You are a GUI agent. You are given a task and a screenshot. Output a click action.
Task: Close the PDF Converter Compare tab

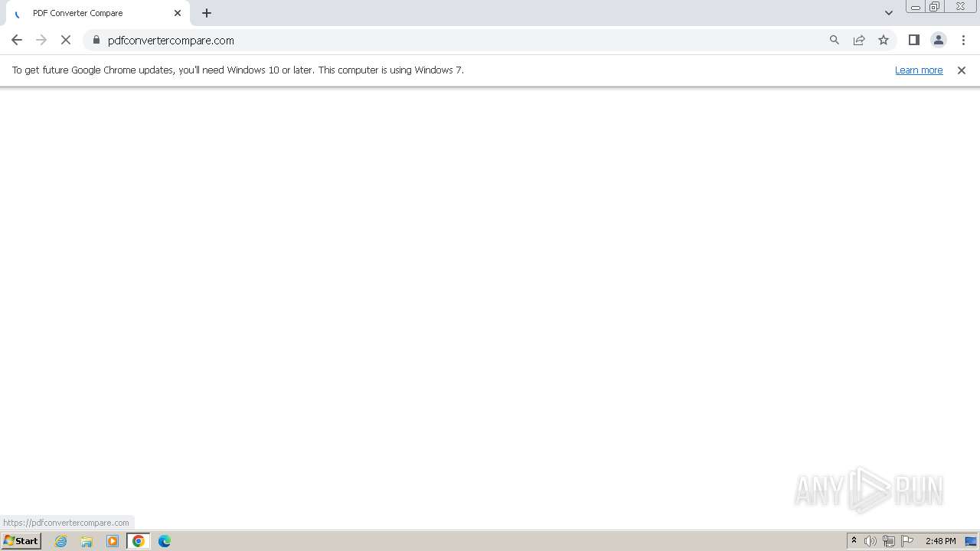tap(178, 13)
